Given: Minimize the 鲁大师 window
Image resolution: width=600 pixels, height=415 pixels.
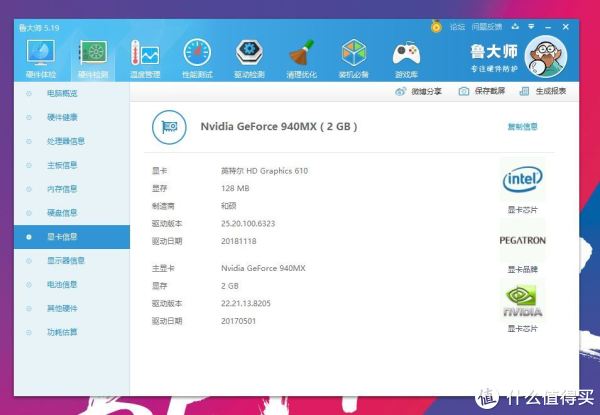Looking at the screenshot, I should pos(548,27).
